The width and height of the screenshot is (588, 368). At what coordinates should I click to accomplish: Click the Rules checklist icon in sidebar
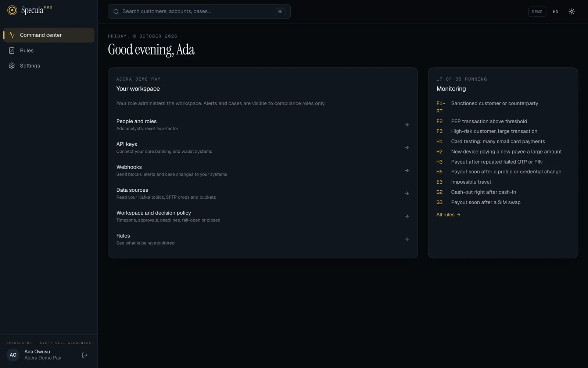tap(12, 50)
